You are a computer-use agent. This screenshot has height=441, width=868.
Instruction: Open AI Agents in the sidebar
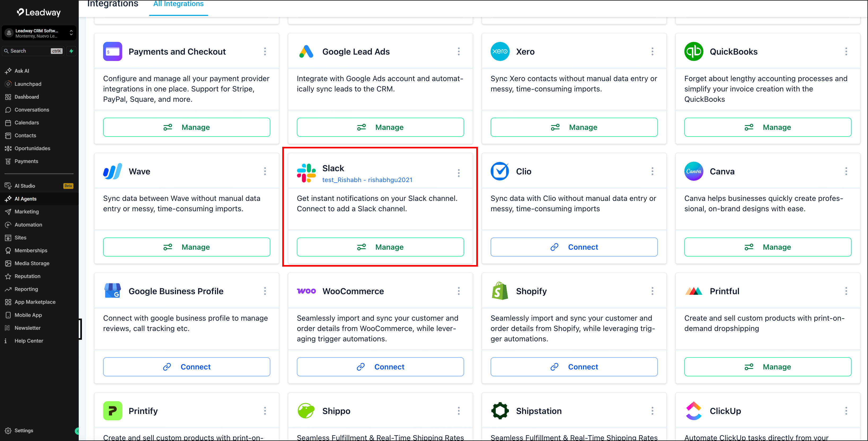coord(39,199)
